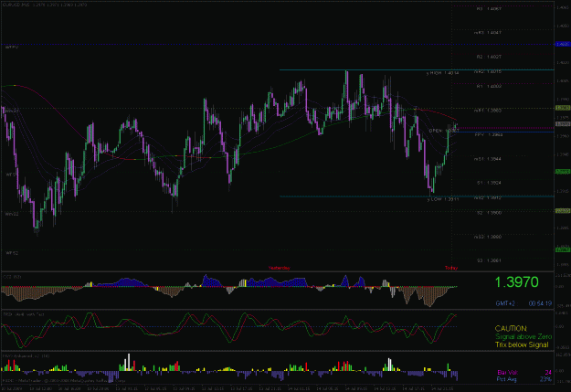Click the Trix below Signal message

pos(522,344)
